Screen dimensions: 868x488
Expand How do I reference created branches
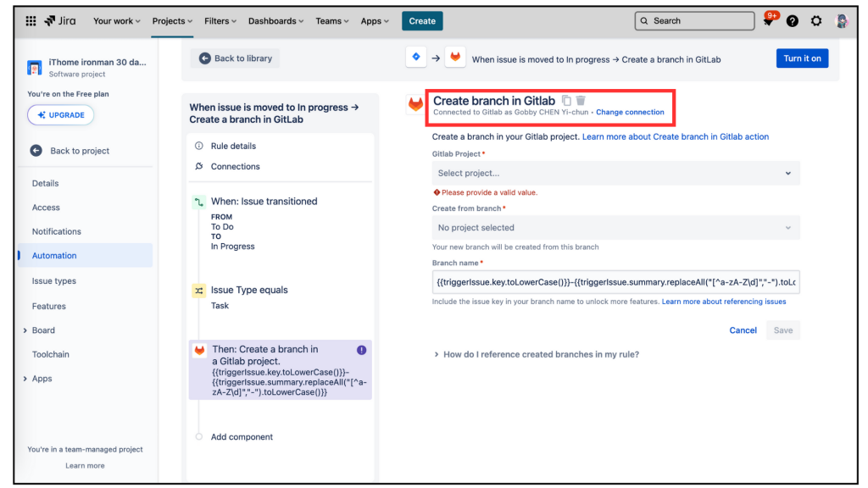(537, 354)
